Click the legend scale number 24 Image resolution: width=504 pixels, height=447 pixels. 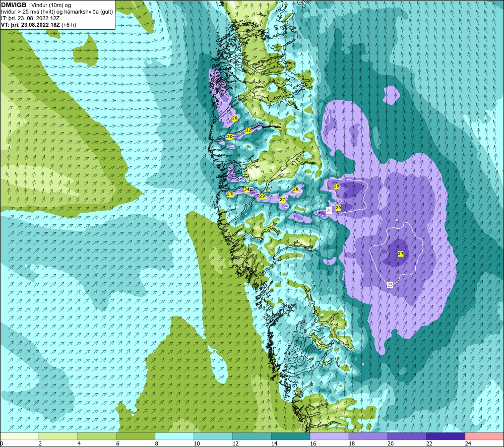[468, 443]
